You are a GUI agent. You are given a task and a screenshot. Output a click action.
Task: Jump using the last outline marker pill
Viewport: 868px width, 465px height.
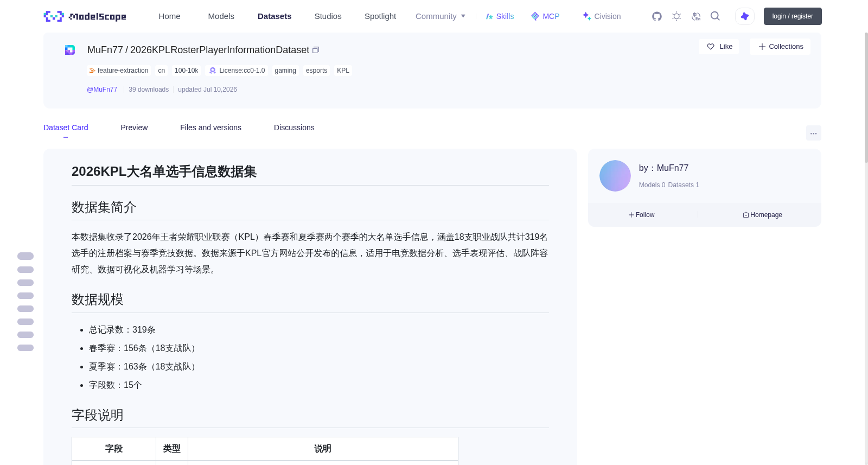25,348
